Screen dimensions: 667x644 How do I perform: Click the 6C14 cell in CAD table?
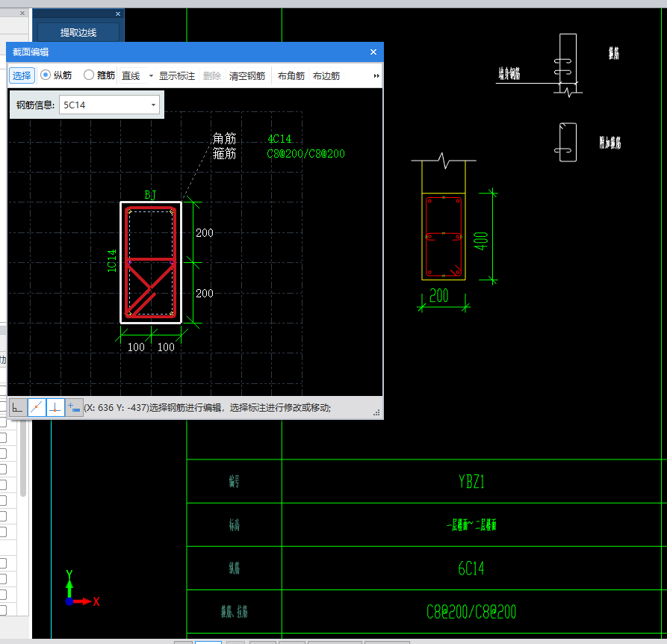[x=471, y=569]
